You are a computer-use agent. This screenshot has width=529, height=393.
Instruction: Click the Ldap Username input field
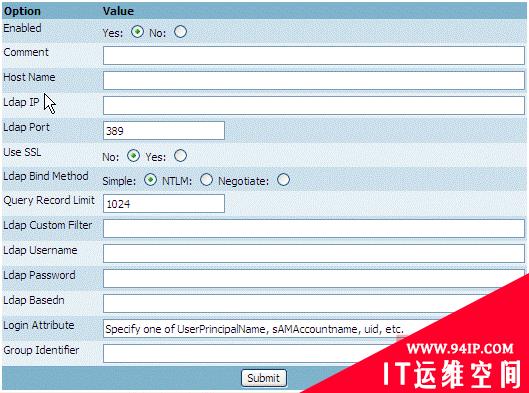pyautogui.click(x=314, y=253)
